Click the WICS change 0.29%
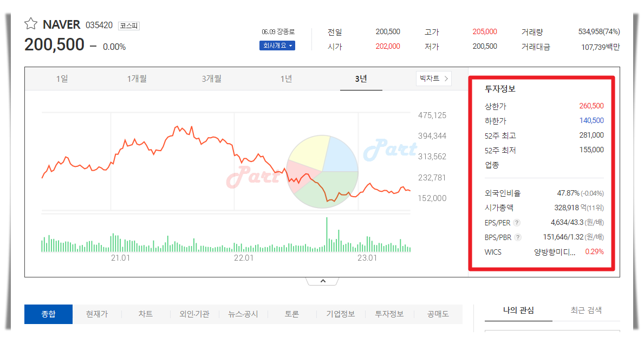Image resolution: width=644 pixels, height=343 pixels. [594, 252]
